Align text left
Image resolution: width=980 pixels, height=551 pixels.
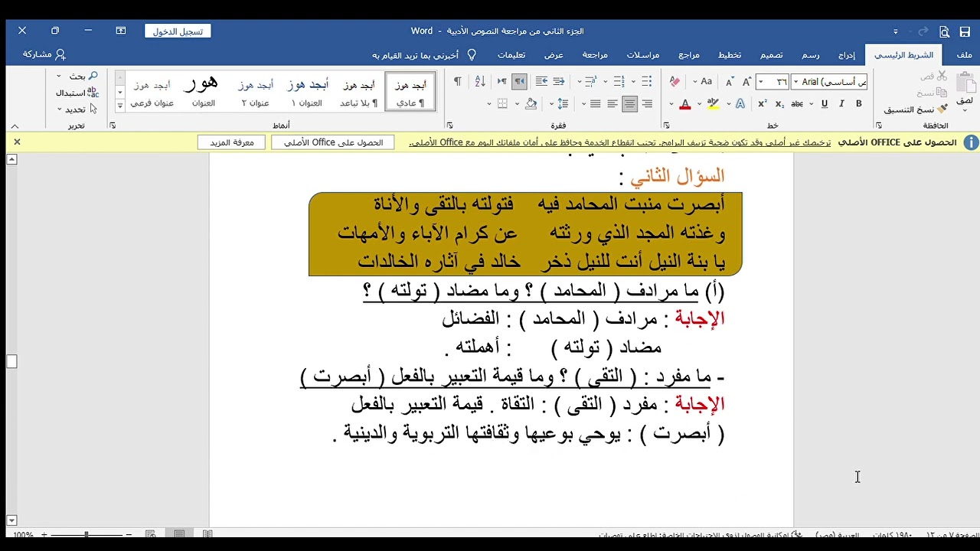(x=612, y=104)
